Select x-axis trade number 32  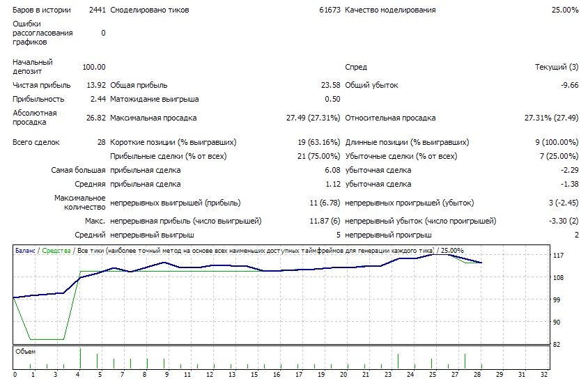click(543, 375)
